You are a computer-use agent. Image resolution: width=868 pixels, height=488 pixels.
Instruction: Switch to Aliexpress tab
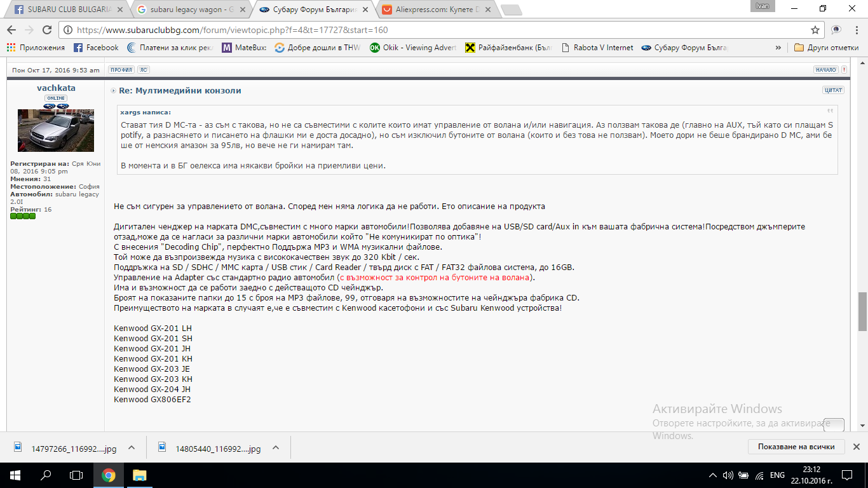click(x=436, y=10)
